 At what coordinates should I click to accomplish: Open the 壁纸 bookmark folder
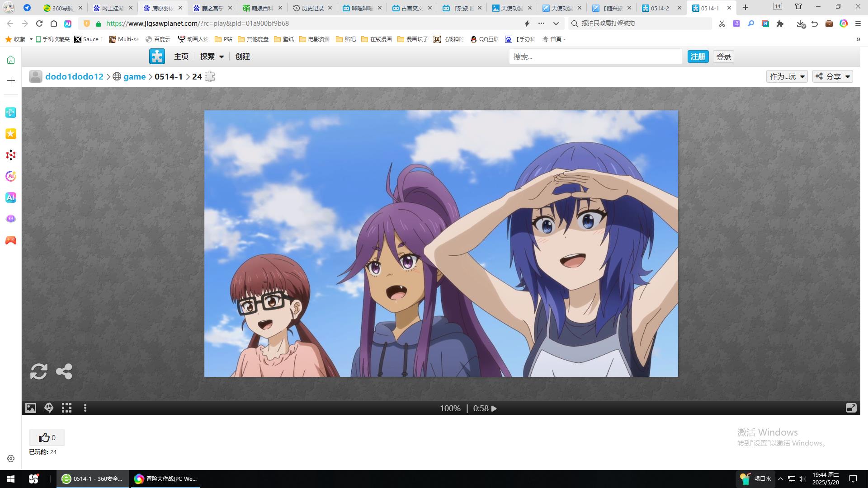tap(284, 39)
